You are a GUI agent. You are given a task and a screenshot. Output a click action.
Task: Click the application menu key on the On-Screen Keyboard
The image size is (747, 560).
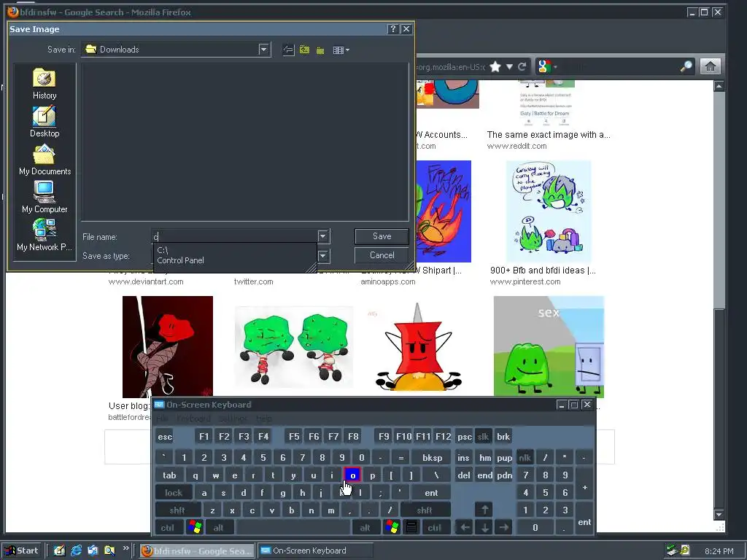411,528
